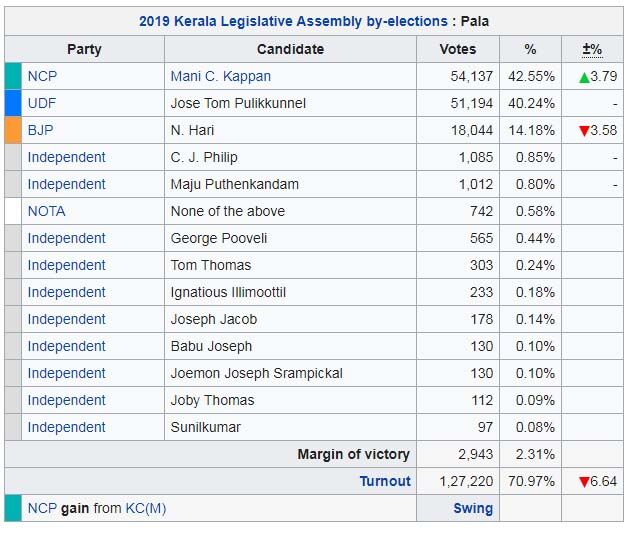Click the red decrease arrow beside 3.58

tap(585, 131)
